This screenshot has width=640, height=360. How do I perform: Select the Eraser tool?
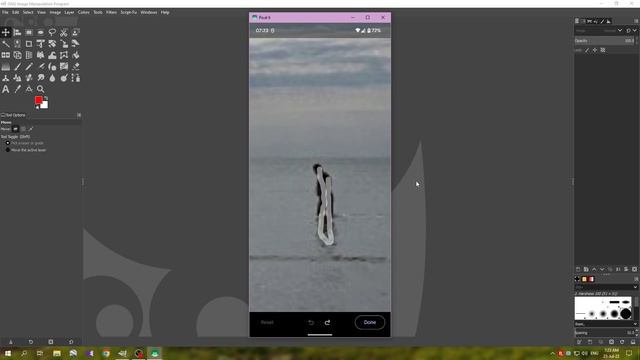point(76,67)
